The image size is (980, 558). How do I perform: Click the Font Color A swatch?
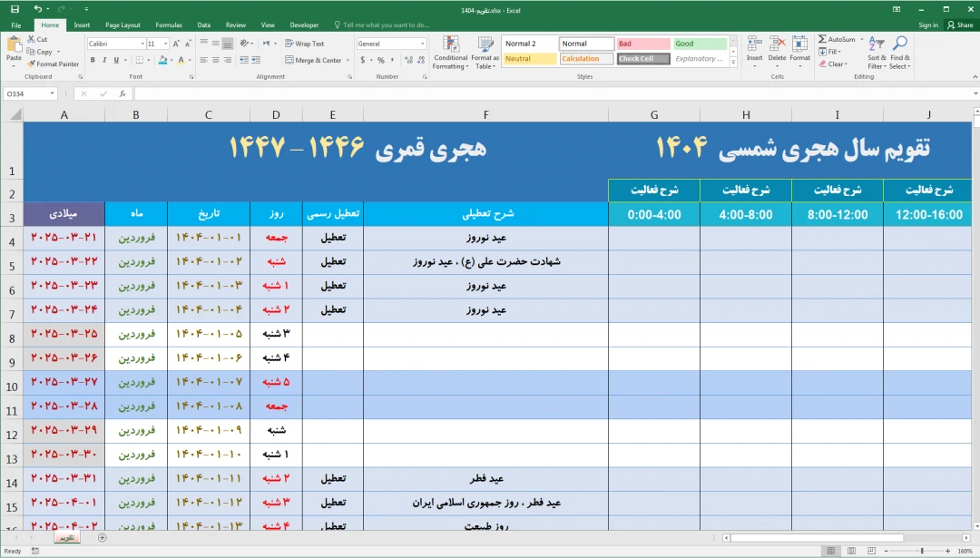coord(181,60)
